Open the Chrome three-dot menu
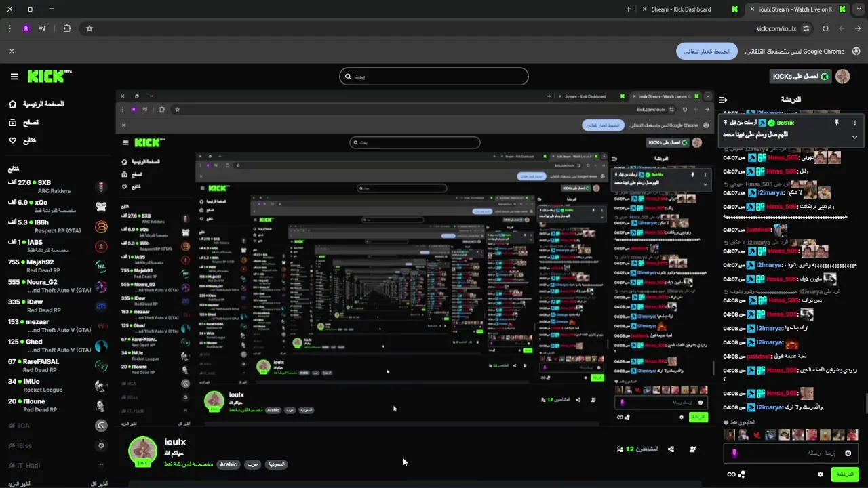The height and width of the screenshot is (488, 868). click(x=9, y=28)
